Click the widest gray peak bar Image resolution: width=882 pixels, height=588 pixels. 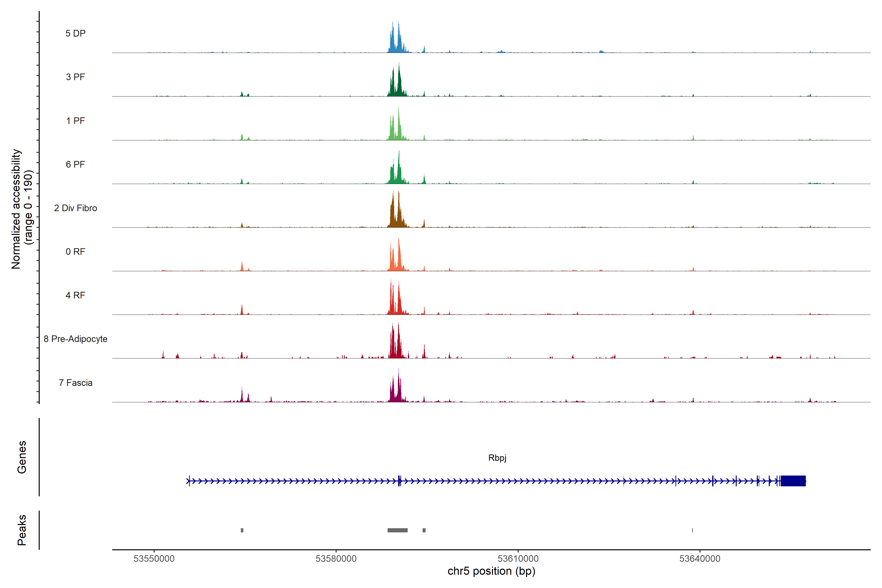click(397, 530)
